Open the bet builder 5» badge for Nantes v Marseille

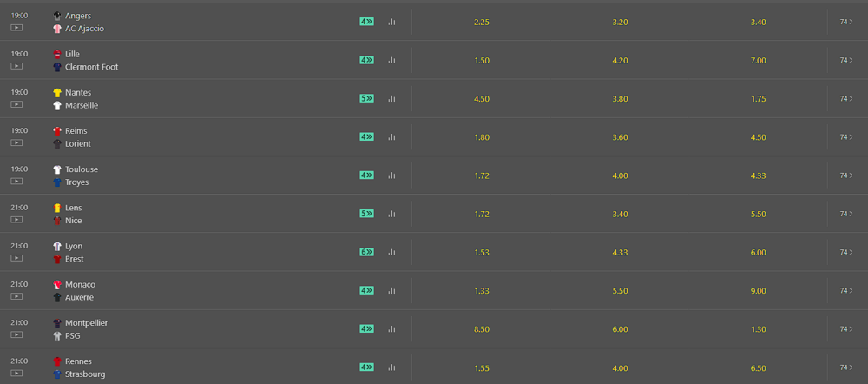click(366, 98)
